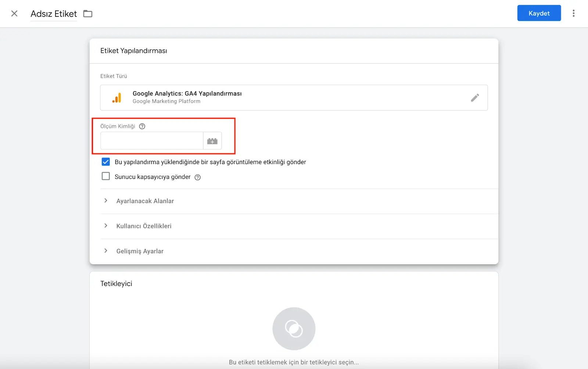This screenshot has height=369, width=588.
Task: Click the empty Ölçüm Kimliği input field
Action: pos(151,141)
